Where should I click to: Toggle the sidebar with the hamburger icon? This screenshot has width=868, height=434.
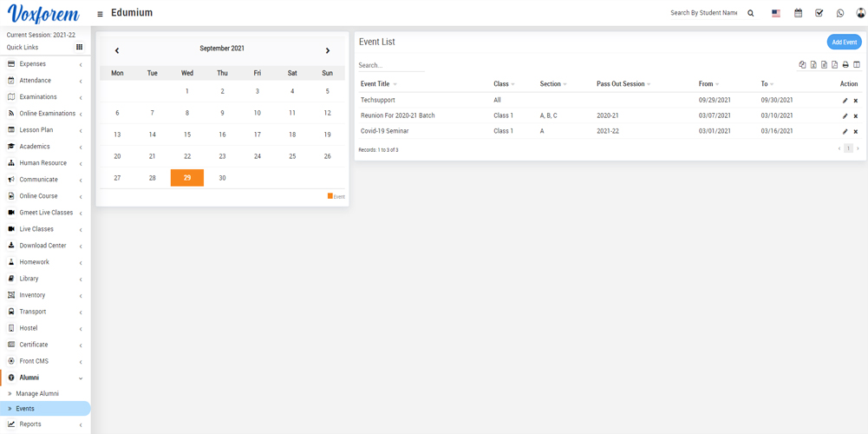[100, 14]
